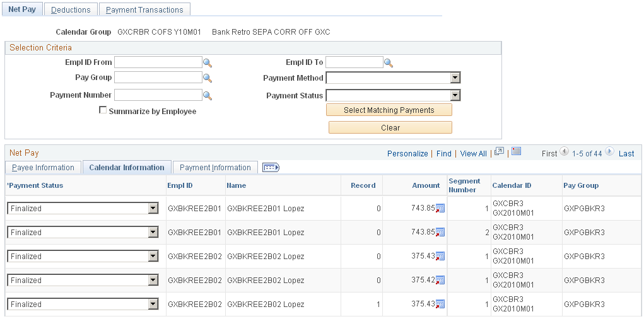Open lookup for Pay Group field
Viewport: 644px width, 319px height.
click(208, 78)
